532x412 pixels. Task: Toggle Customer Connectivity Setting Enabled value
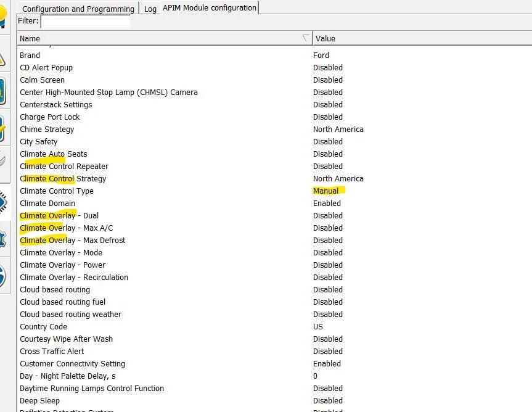tap(327, 364)
